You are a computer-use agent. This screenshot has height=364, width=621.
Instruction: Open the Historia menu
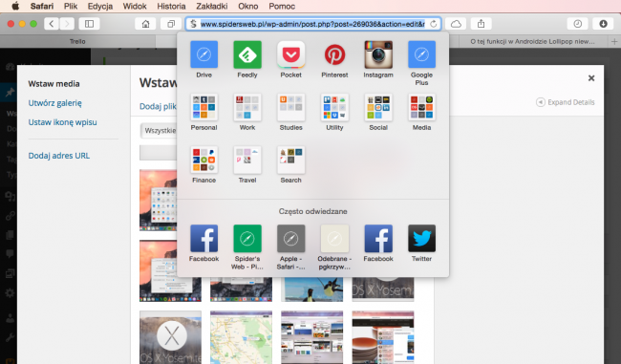(171, 7)
